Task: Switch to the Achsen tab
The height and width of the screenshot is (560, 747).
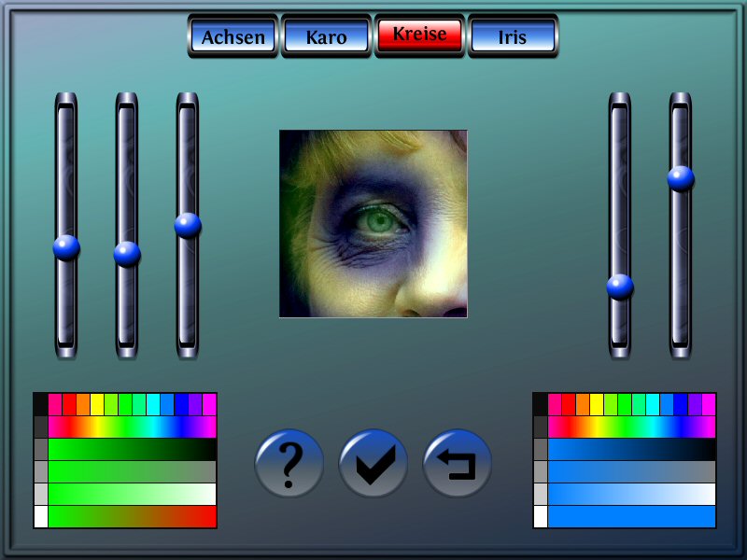Action: pyautogui.click(x=233, y=36)
